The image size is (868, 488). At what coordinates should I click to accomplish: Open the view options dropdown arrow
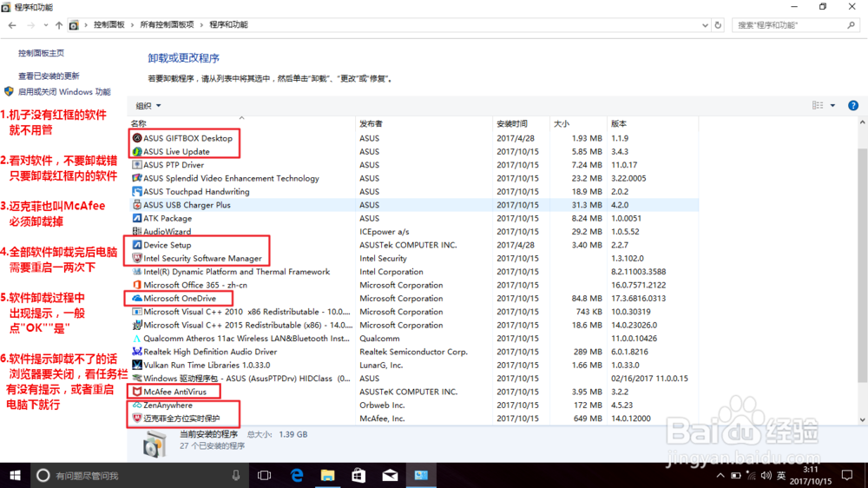click(832, 105)
